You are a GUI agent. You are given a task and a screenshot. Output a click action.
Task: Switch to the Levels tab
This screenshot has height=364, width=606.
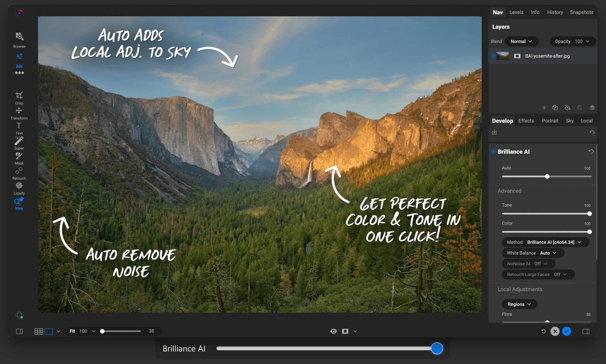pyautogui.click(x=516, y=13)
